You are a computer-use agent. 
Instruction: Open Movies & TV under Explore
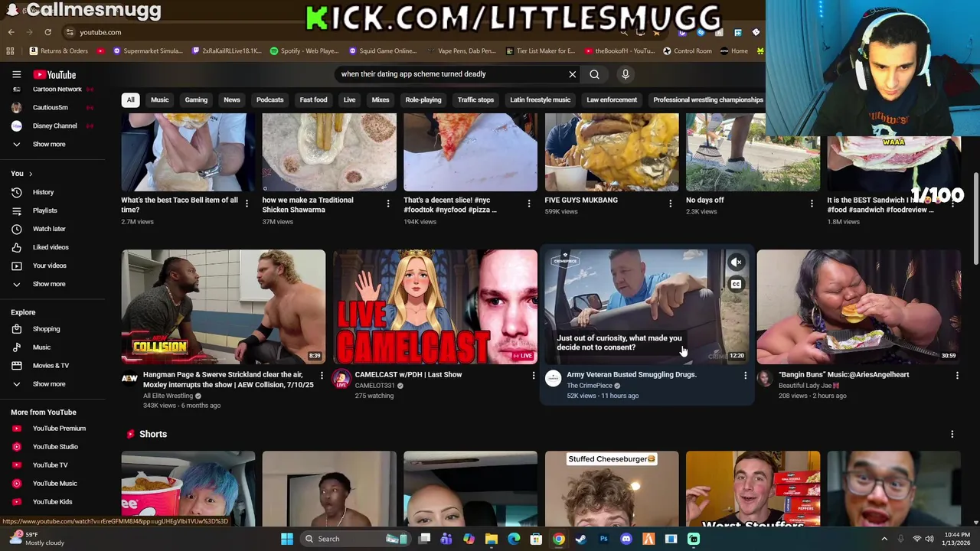pyautogui.click(x=52, y=366)
